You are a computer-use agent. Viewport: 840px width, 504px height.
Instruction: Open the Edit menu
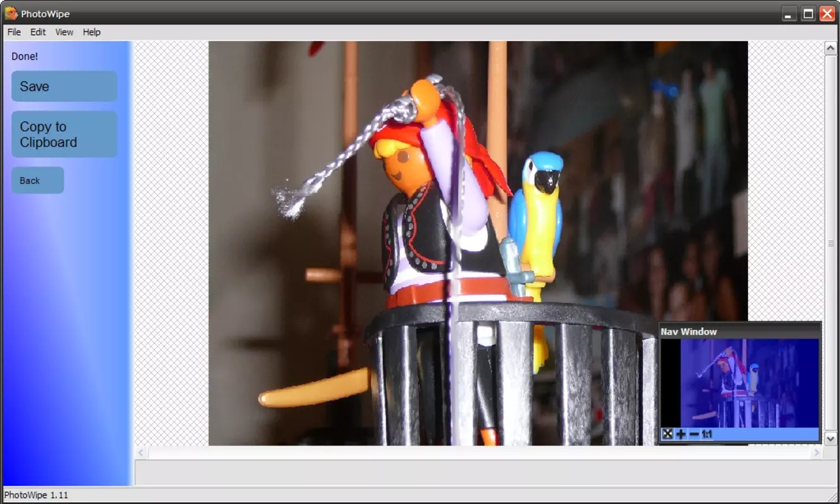click(38, 32)
